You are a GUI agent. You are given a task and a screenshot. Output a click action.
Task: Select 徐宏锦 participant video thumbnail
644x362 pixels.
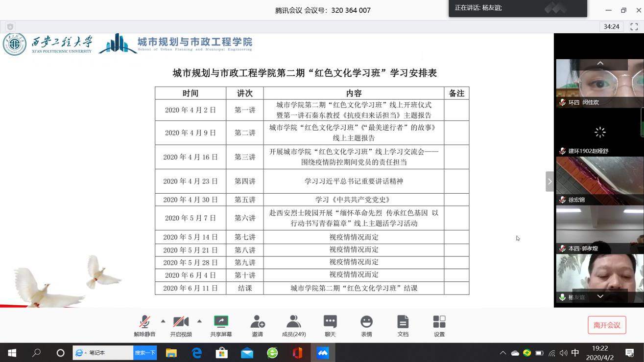pos(599,180)
